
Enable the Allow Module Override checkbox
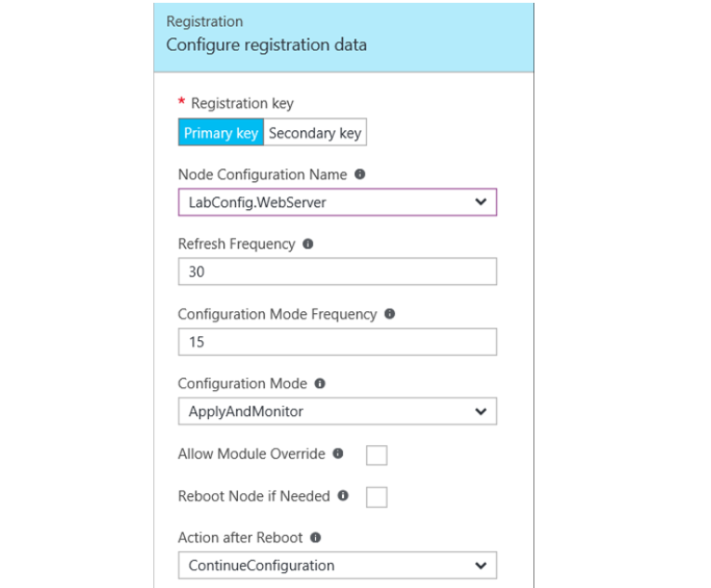tap(376, 455)
